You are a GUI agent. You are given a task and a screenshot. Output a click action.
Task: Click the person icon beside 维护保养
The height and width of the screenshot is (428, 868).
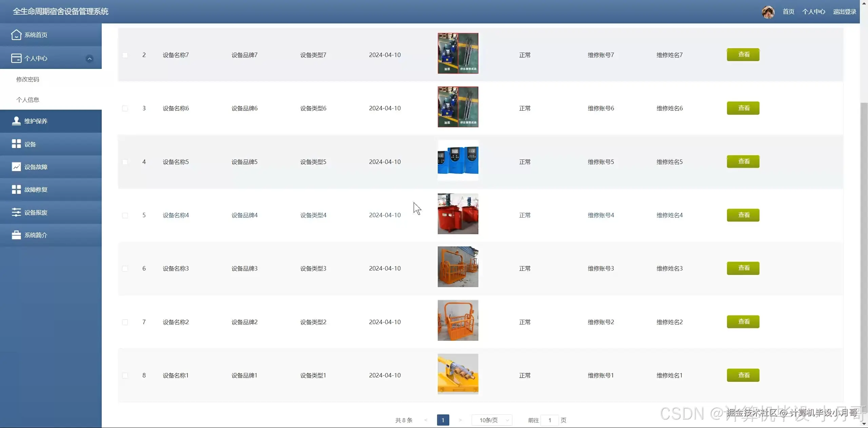tap(16, 121)
